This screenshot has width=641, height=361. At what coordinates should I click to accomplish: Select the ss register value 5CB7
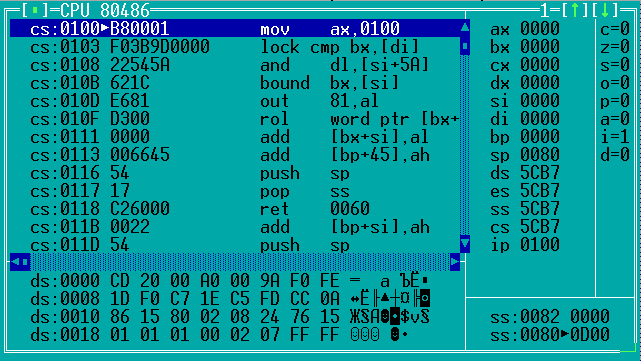click(540, 208)
